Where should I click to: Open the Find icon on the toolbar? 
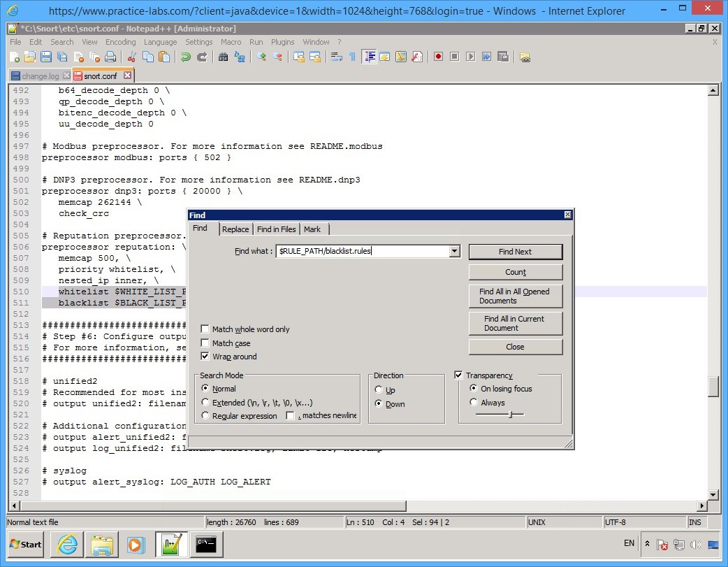point(222,57)
